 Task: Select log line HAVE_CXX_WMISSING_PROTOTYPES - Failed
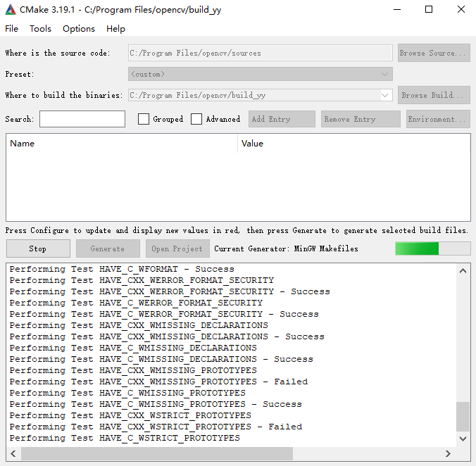[x=158, y=382]
